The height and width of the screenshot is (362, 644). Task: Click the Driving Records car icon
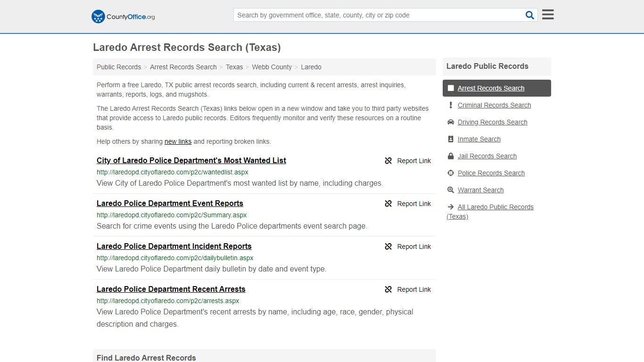451,122
